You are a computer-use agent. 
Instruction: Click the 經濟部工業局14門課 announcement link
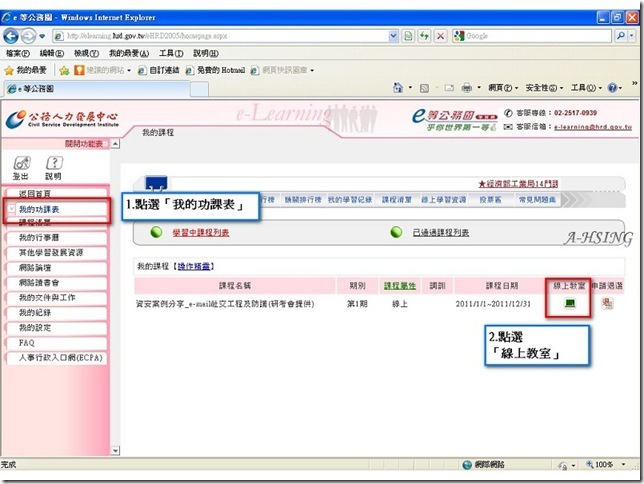[518, 184]
